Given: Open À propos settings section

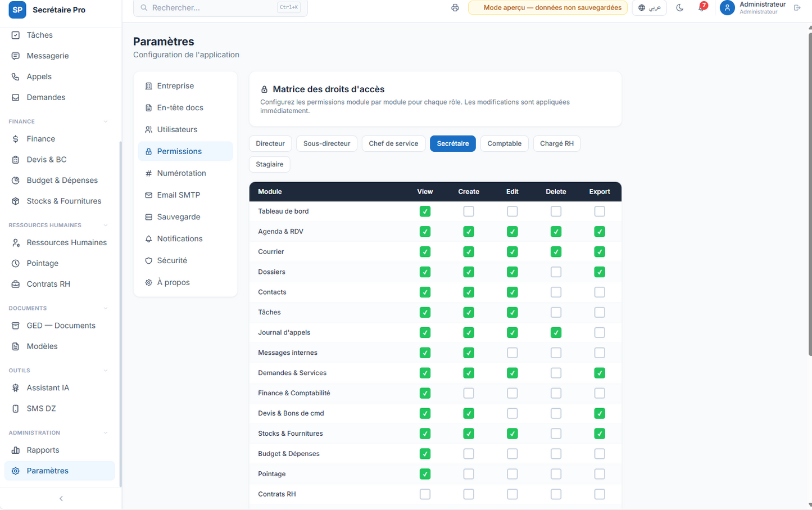Looking at the screenshot, I should click(185, 283).
